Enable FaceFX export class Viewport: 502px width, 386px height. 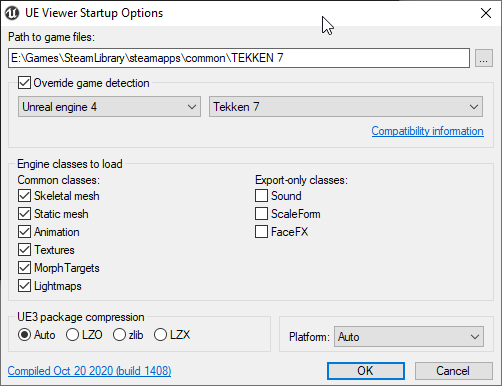pos(261,232)
